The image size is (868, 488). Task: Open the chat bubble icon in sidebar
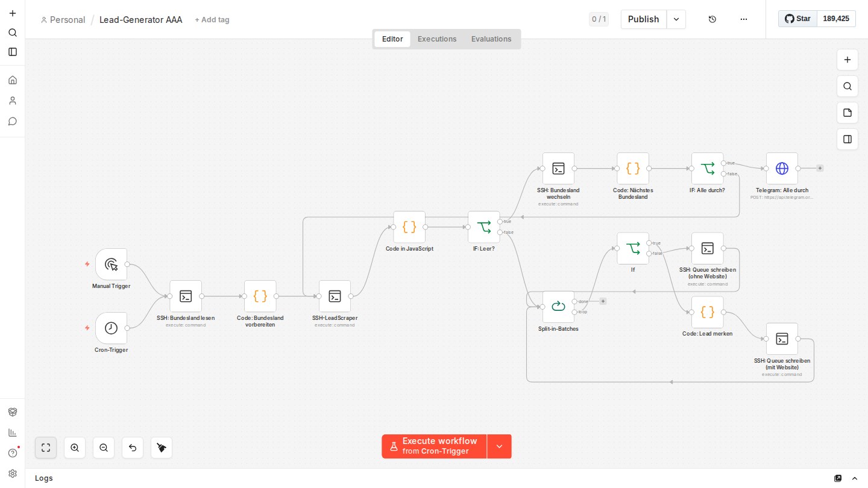pyautogui.click(x=12, y=121)
